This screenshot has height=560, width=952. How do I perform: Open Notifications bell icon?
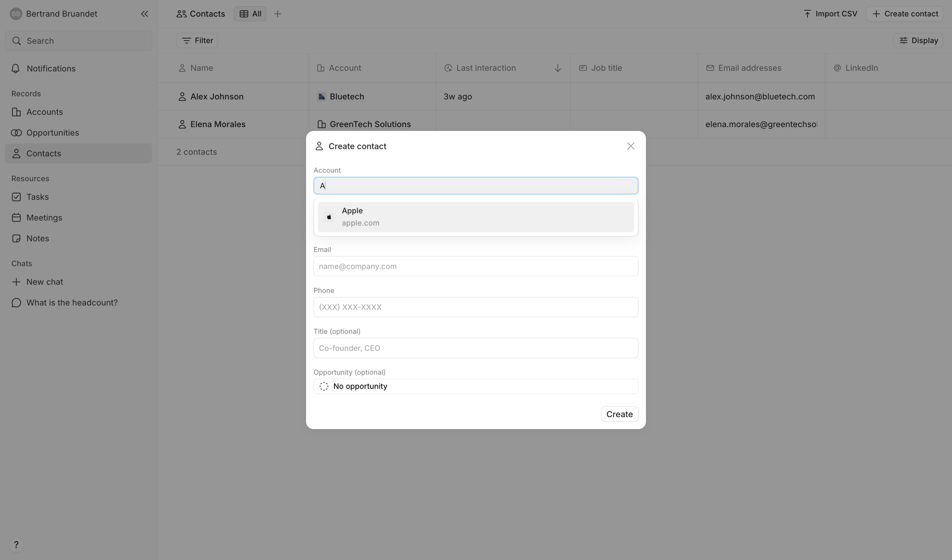click(16, 69)
